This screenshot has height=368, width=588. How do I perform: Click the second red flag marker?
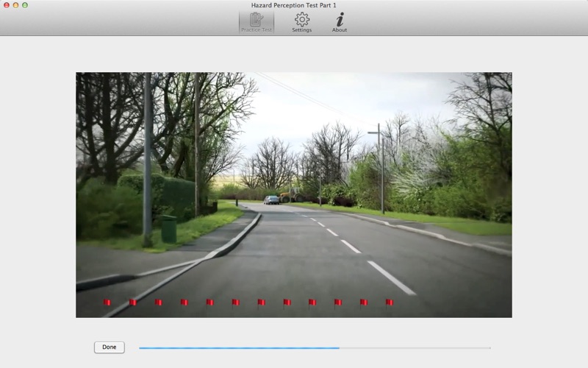click(133, 302)
